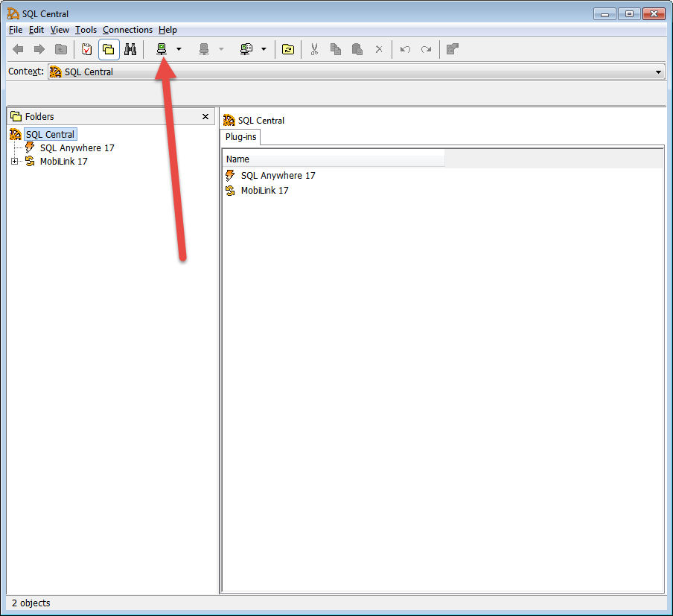Open the Tools menu
Image resolution: width=673 pixels, height=616 pixels.
pyautogui.click(x=86, y=30)
